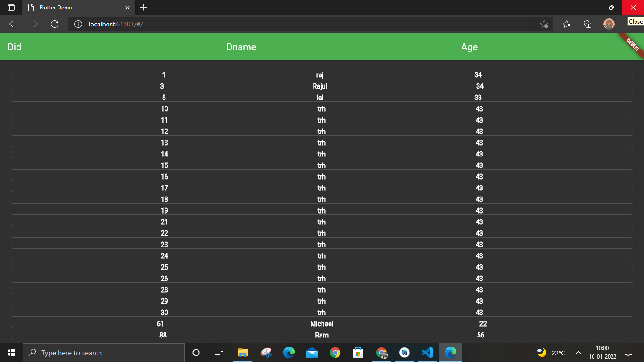644x362 pixels.
Task: Click the name Ram in the table
Action: pos(322,335)
